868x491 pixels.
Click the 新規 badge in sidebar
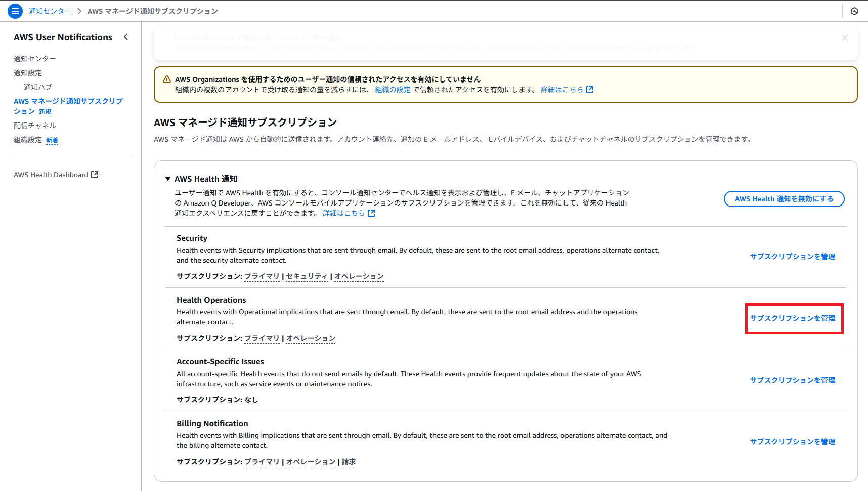[45, 112]
